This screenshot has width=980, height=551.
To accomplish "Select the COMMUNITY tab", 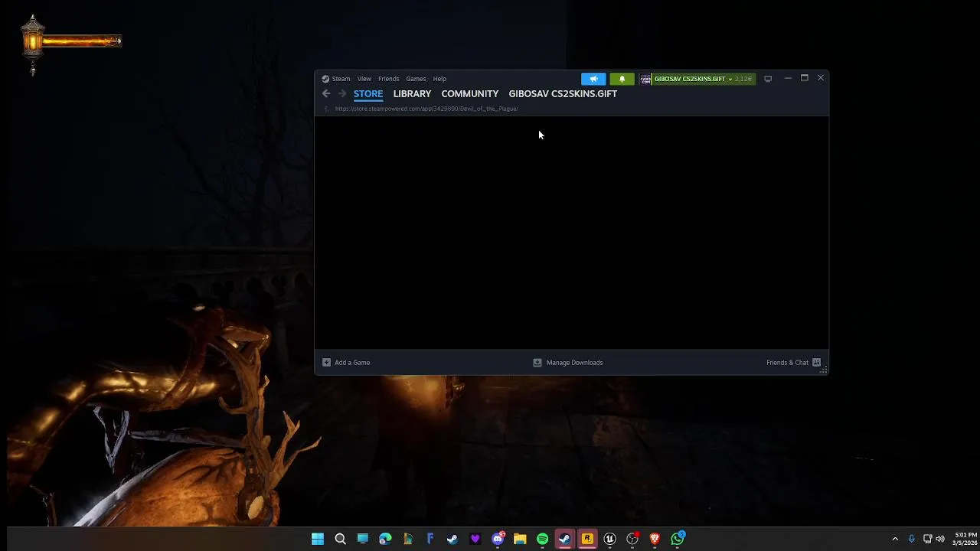I will (x=469, y=93).
